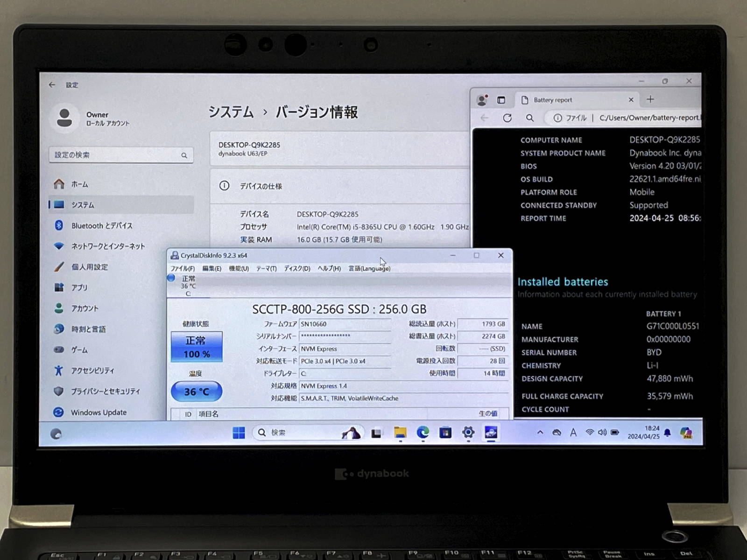Open CrystalDiskInfo Disk menu
The width and height of the screenshot is (747, 560).
coord(297,268)
